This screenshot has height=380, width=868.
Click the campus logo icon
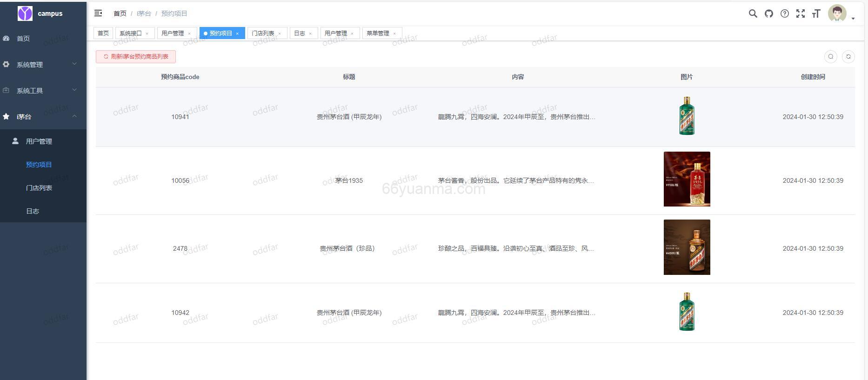25,13
